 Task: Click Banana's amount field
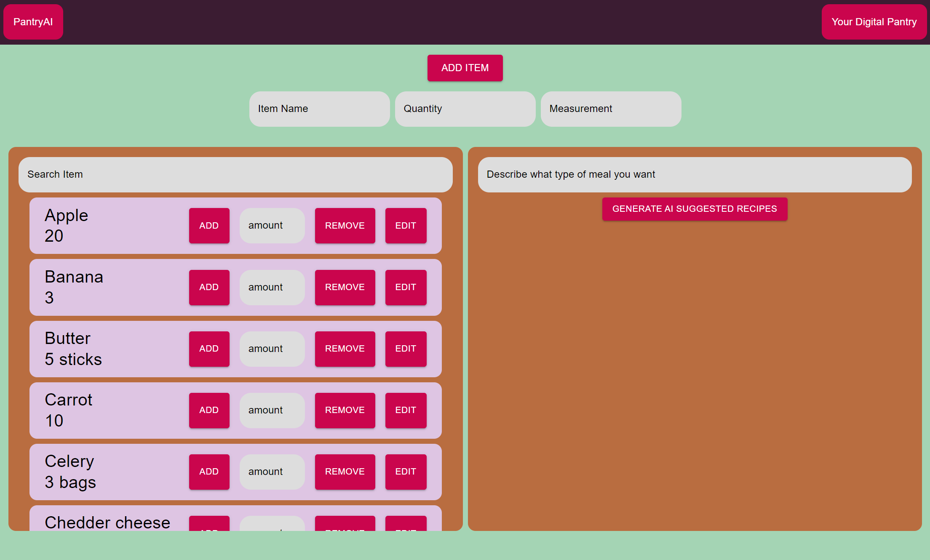pyautogui.click(x=272, y=287)
